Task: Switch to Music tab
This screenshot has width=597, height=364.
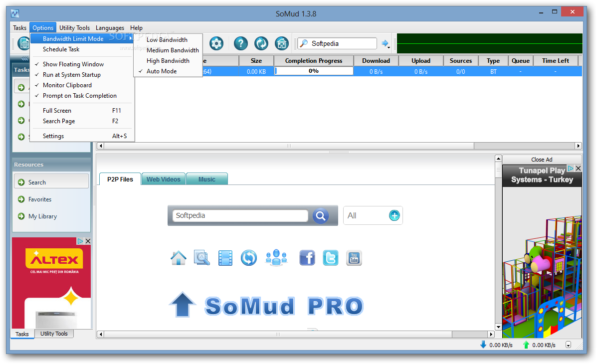Action: coord(207,179)
